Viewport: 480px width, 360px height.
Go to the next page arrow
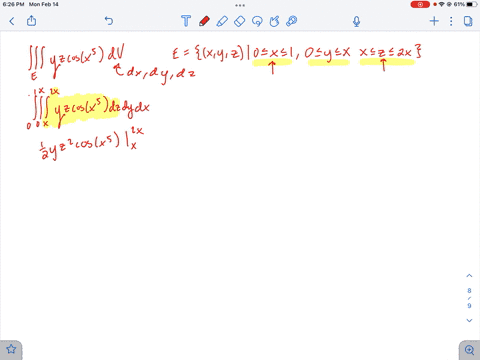469,320
